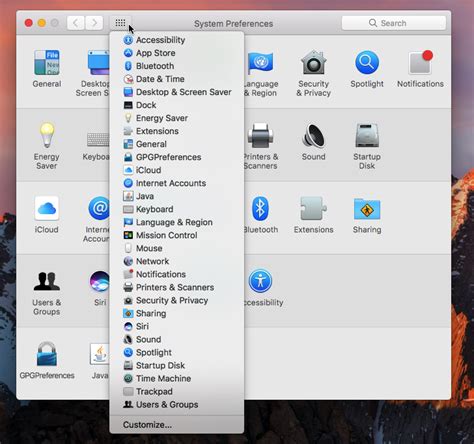The height and width of the screenshot is (444, 474).
Task: Open Language & Region flag icon in grid
Action: click(260, 63)
